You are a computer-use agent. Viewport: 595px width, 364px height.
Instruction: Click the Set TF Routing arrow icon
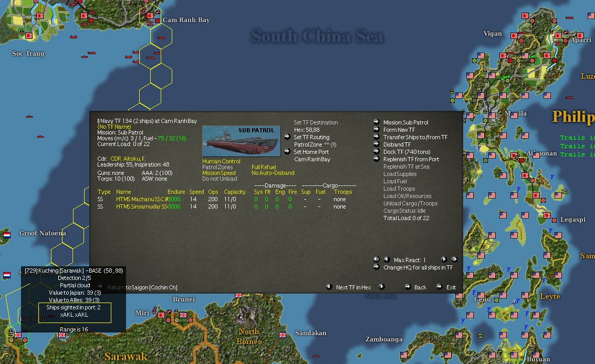pyautogui.click(x=287, y=137)
